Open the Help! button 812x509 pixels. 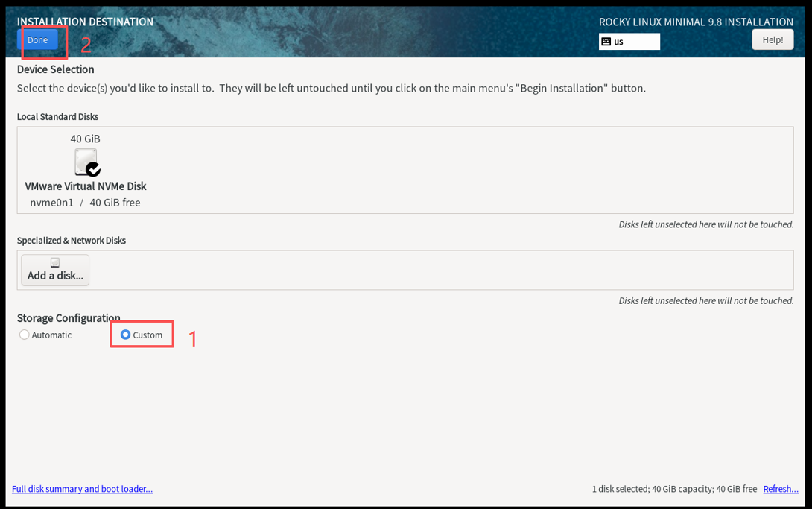[x=773, y=40]
